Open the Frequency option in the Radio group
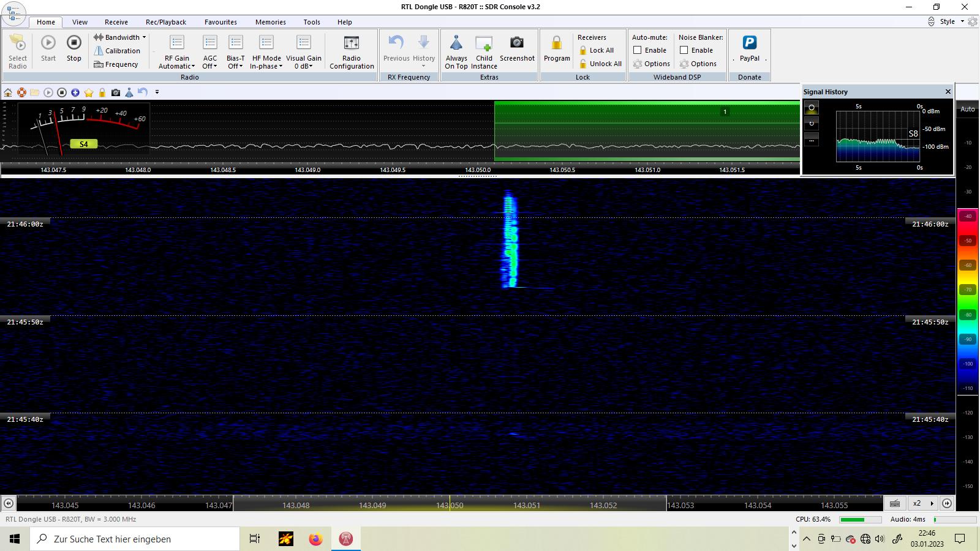This screenshot has width=980, height=551. click(116, 64)
